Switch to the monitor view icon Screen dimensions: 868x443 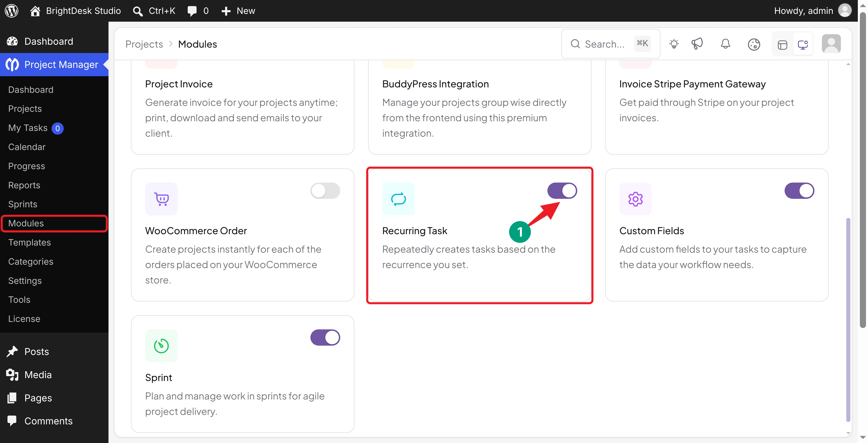click(803, 44)
